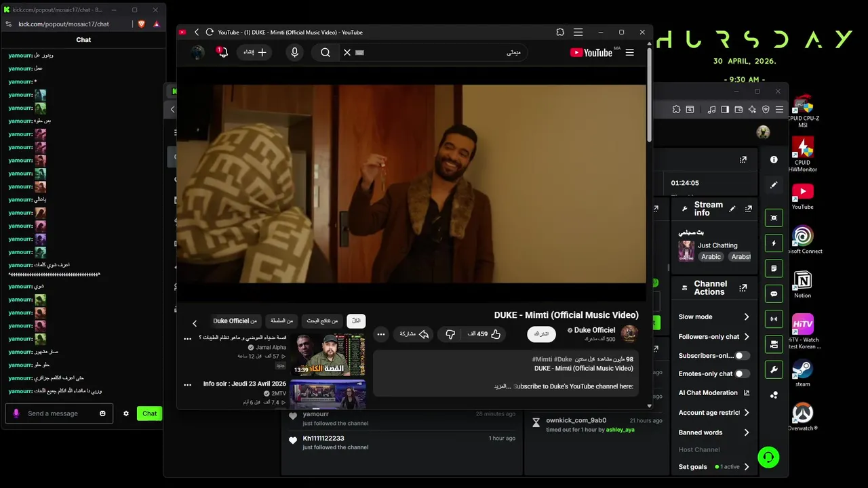This screenshot has height=488, width=868.
Task: Open the browser wallet icon in Kick window
Action: pos(738,109)
